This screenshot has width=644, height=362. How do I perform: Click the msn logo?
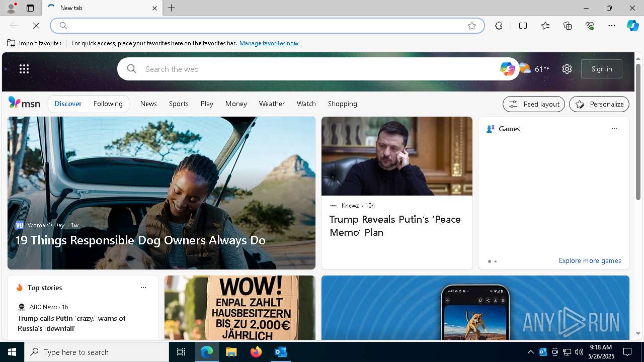click(24, 103)
